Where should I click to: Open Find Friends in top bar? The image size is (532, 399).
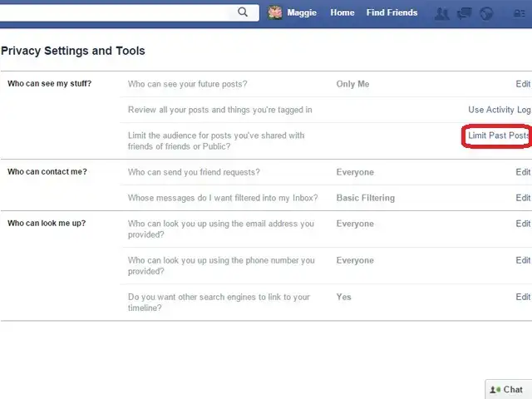pos(391,12)
